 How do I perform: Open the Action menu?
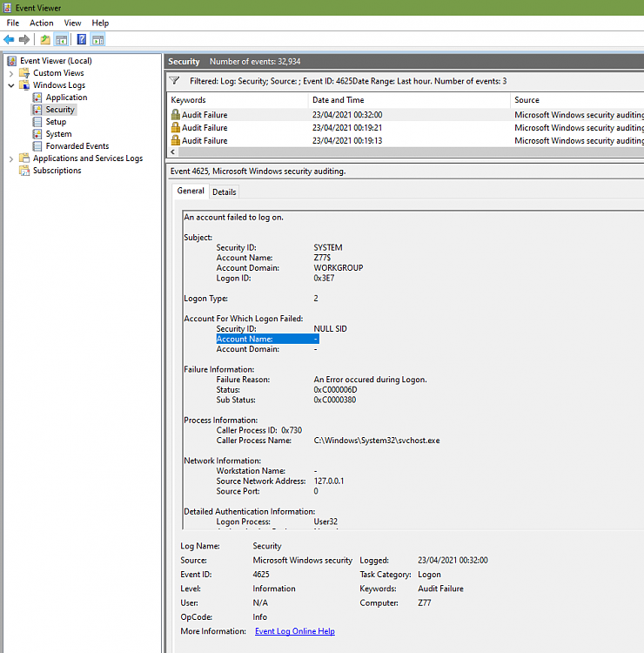coord(41,23)
